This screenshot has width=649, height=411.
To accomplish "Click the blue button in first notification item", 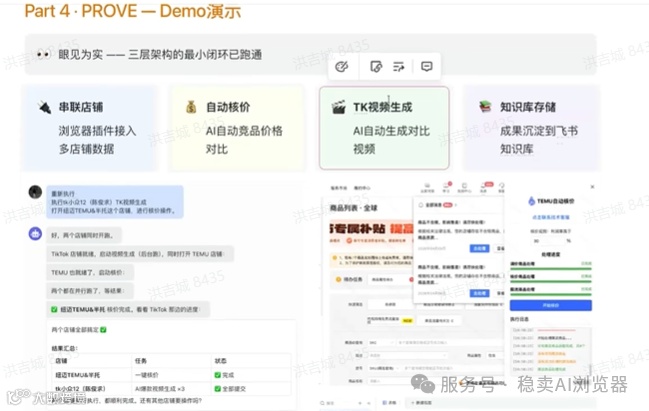I will coord(479,248).
